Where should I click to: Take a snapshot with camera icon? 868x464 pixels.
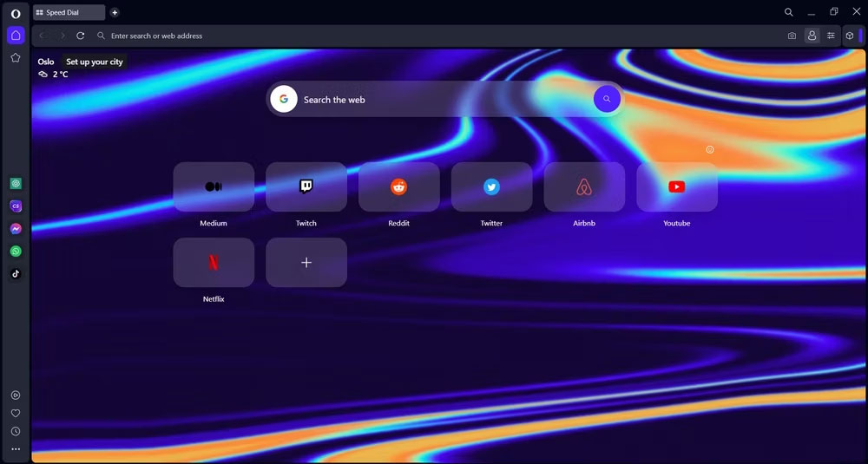click(x=792, y=36)
